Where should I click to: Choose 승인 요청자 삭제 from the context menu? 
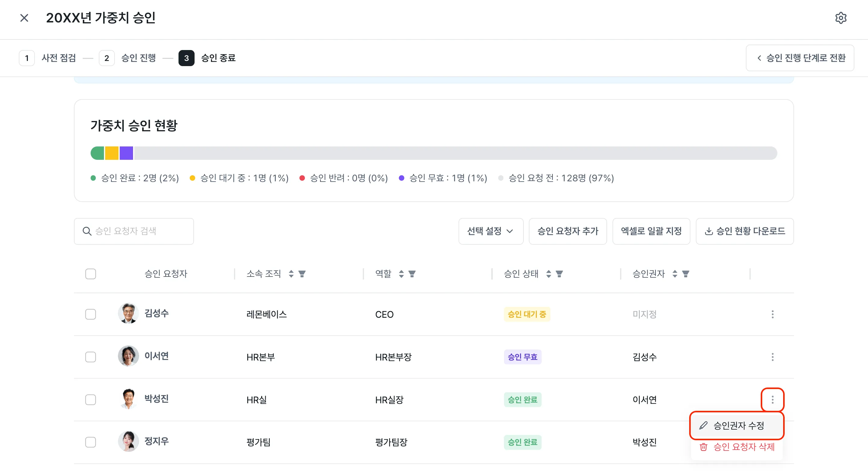(736, 447)
